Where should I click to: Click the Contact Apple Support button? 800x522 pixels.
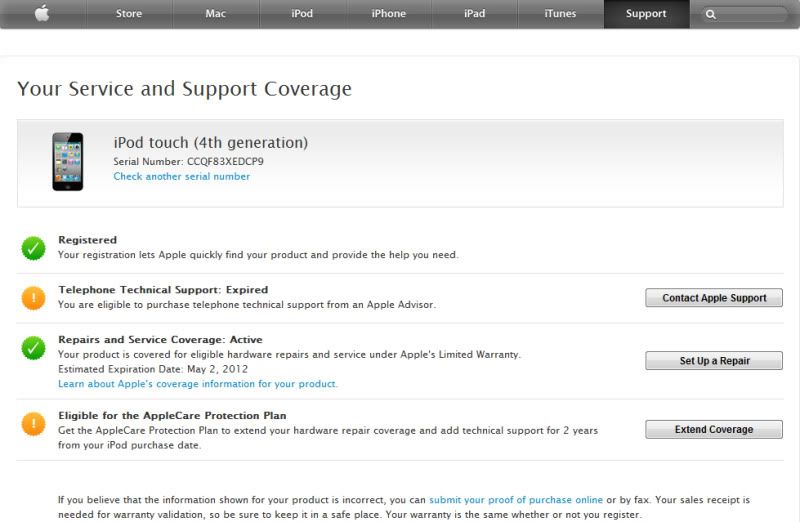click(714, 297)
